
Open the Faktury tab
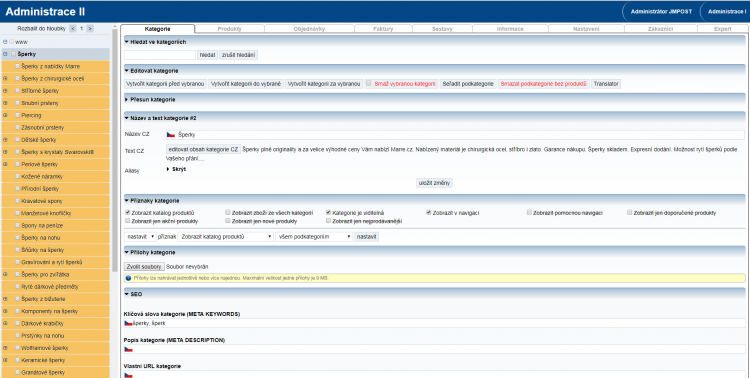click(383, 29)
